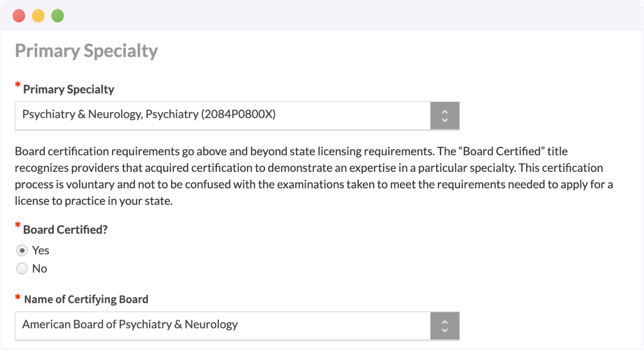Screen dimensions: 644x350
Task: Click the red asterisk beside Primary Specialty label
Action: [18, 85]
